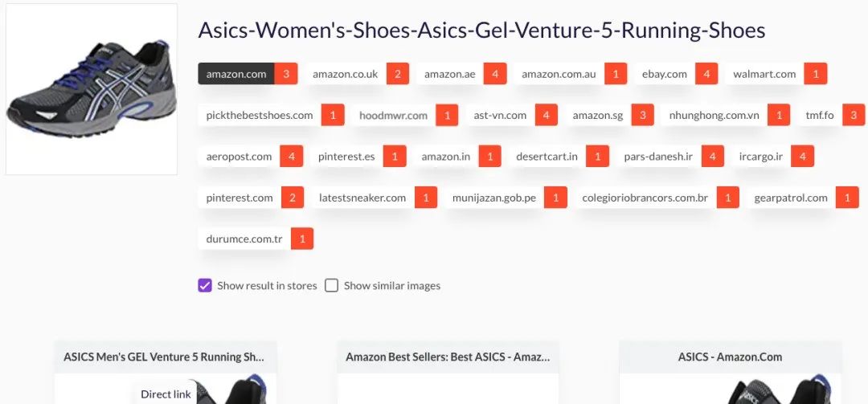Choose the ebay.com store tag
Screen dimensions: 868x404
pos(664,74)
